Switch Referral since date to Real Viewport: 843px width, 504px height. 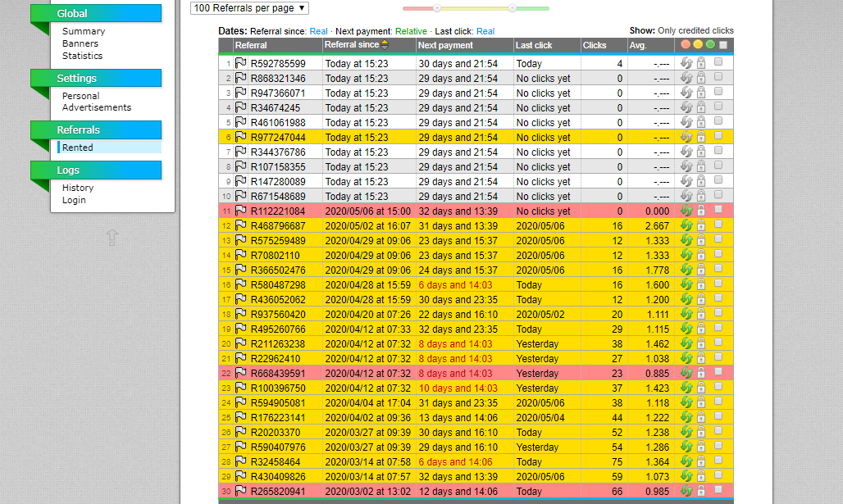tap(318, 31)
